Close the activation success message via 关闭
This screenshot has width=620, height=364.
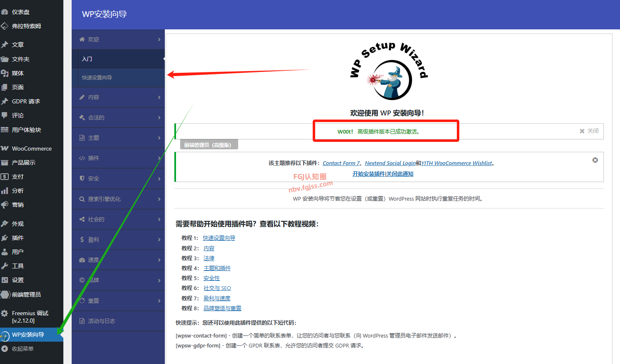(589, 131)
